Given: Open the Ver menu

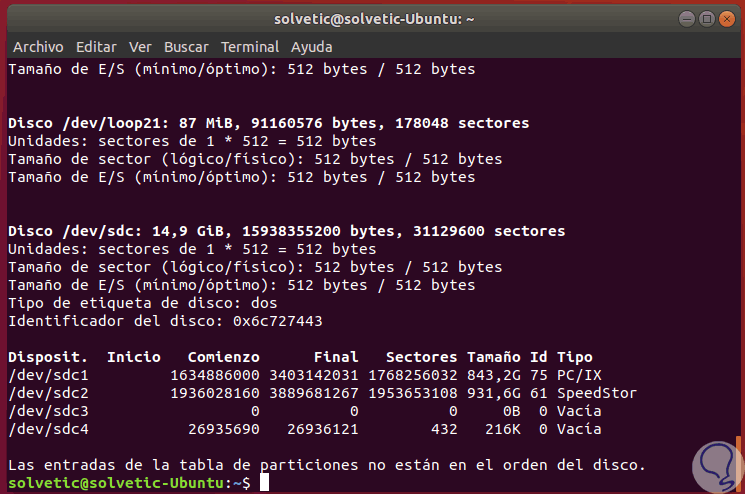Looking at the screenshot, I should pos(140,47).
